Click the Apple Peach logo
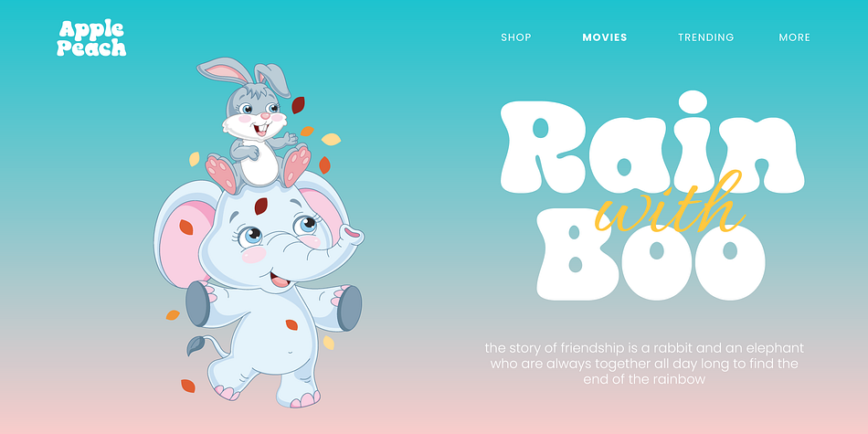Viewport: 868px width, 434px height. (x=91, y=38)
